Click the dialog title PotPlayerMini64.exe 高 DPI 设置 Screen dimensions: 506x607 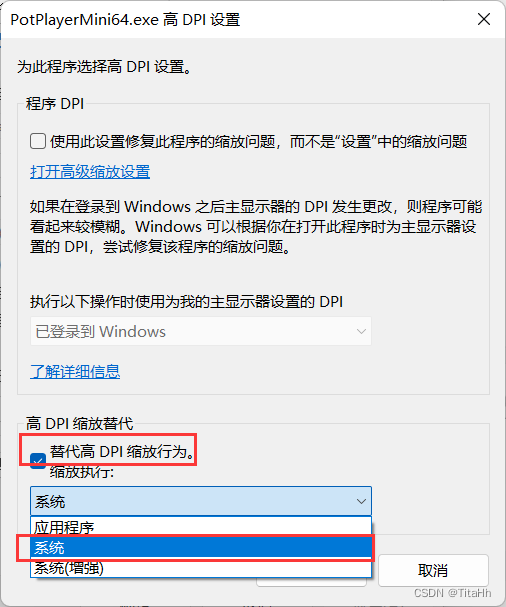(x=125, y=19)
